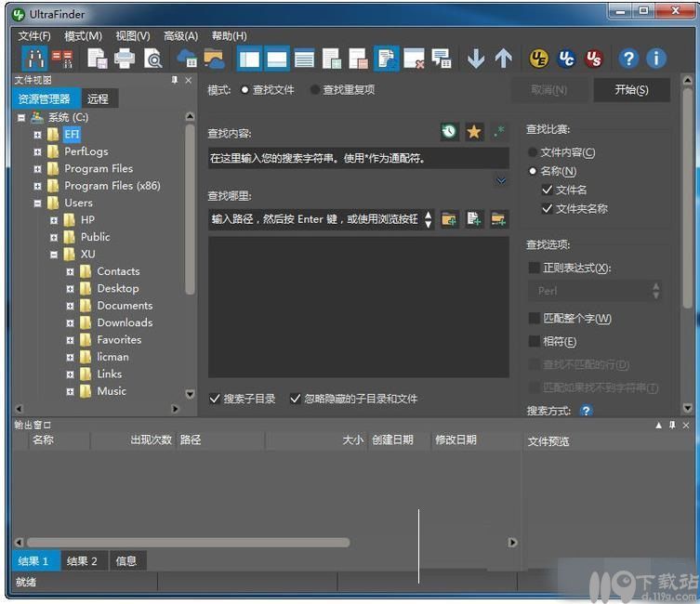Open the 模式(M) menu
The image size is (700, 604).
(x=83, y=35)
